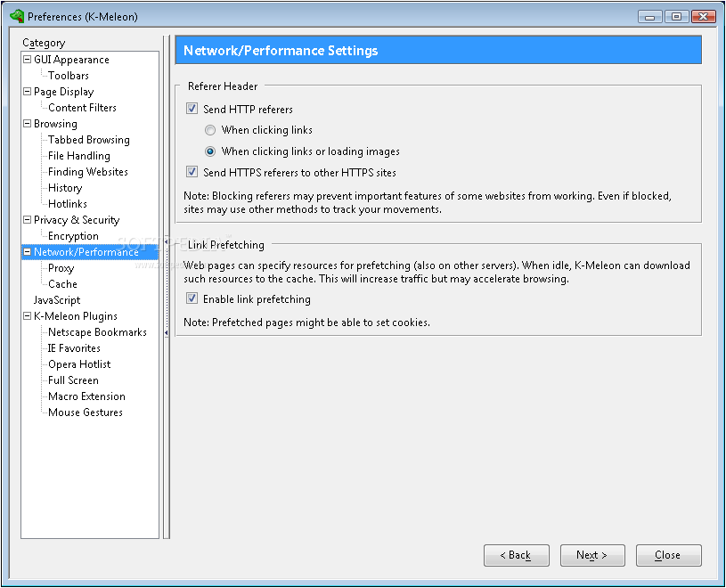This screenshot has width=726, height=588.
Task: Collapse the GUI Appearance tree node
Action: (x=28, y=60)
